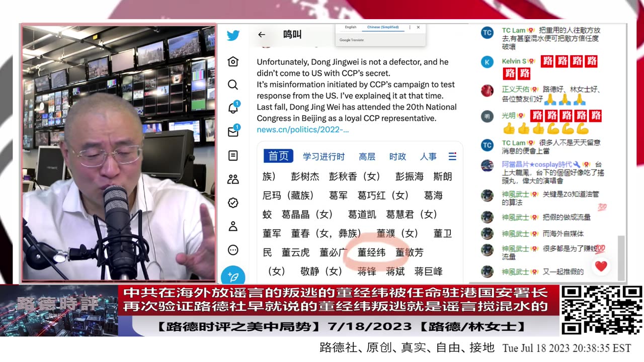
Task: Click the red heart reaction button
Action: (x=601, y=266)
